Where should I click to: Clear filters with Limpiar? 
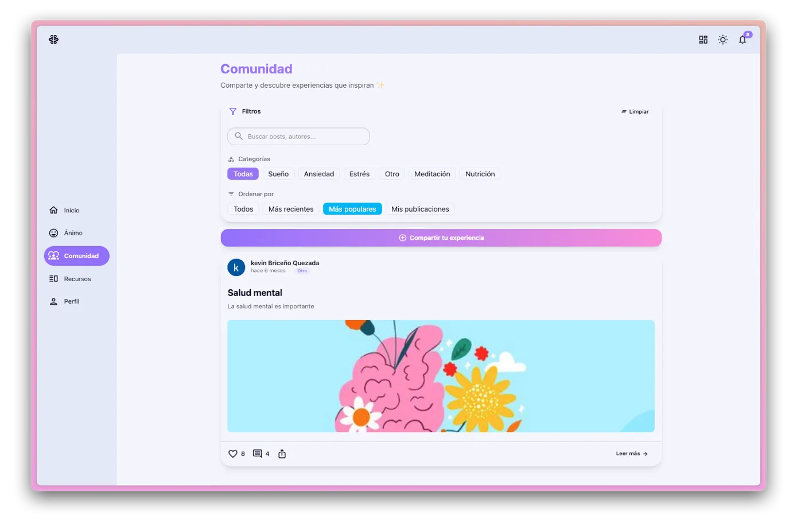635,112
